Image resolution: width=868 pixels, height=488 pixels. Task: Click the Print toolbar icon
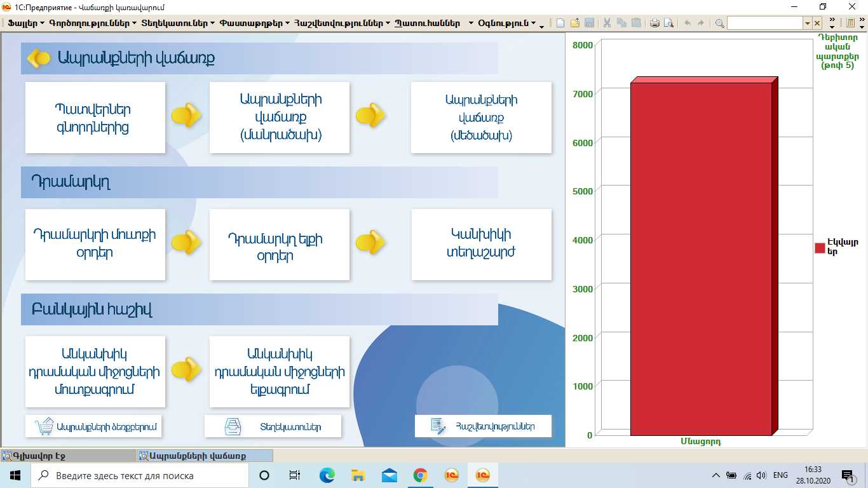coord(654,23)
